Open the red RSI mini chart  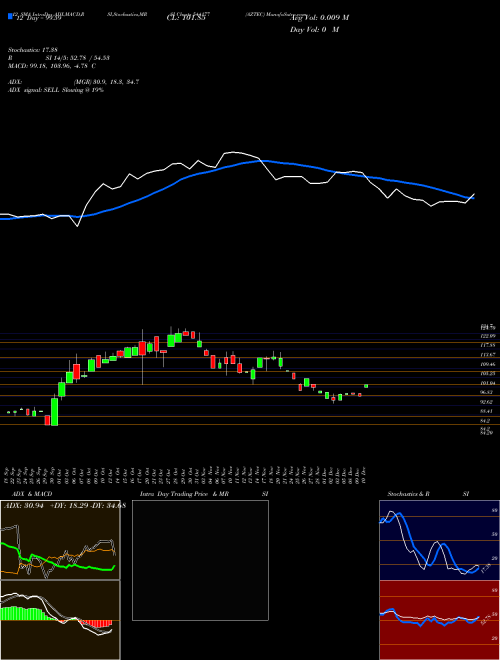tap(439, 620)
